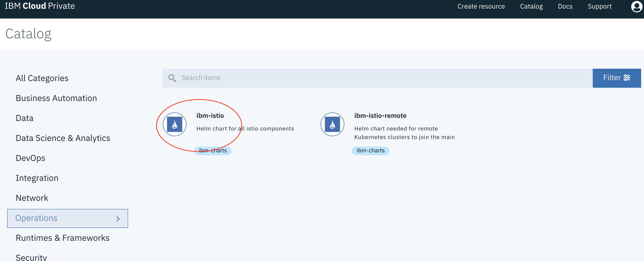Go to Catalog in top navigation
The height and width of the screenshot is (261, 644).
(x=531, y=6)
